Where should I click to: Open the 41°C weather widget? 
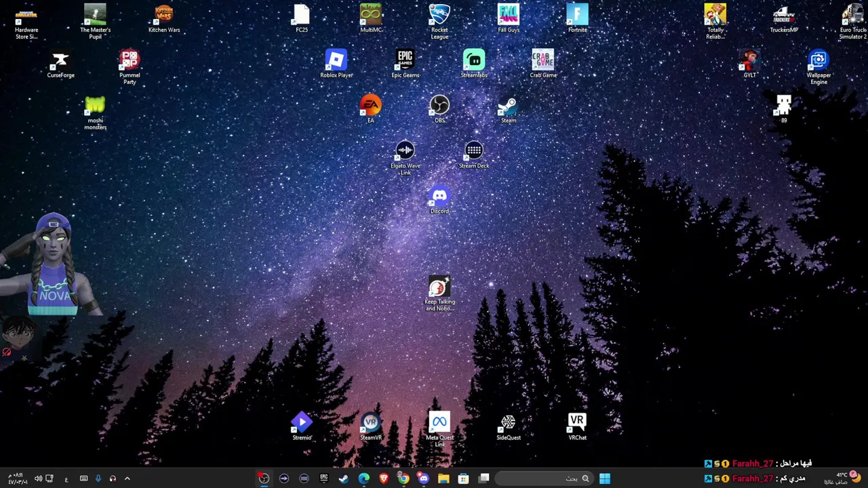tap(842, 478)
